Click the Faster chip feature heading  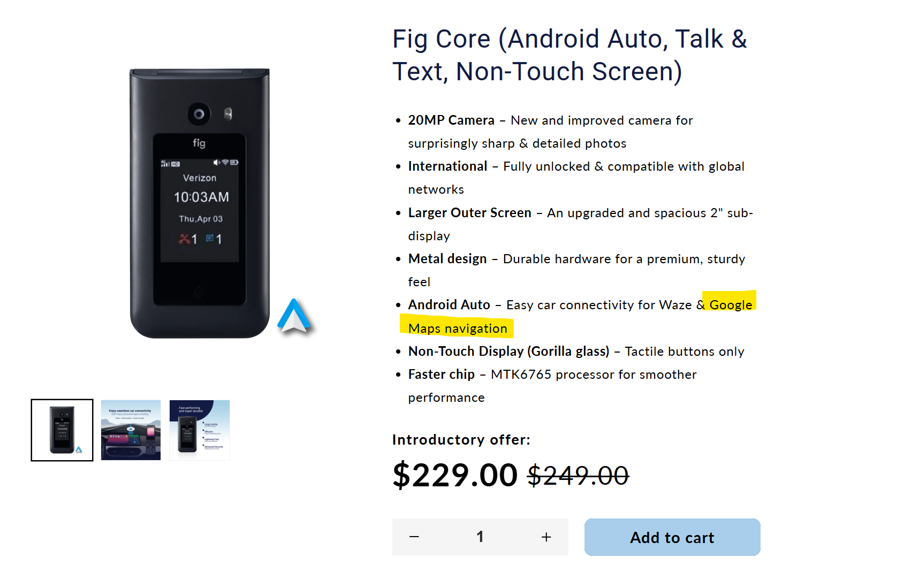441,375
